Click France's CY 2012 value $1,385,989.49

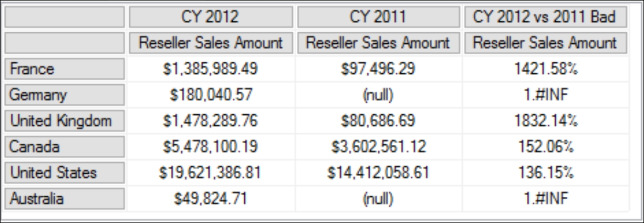(211, 68)
